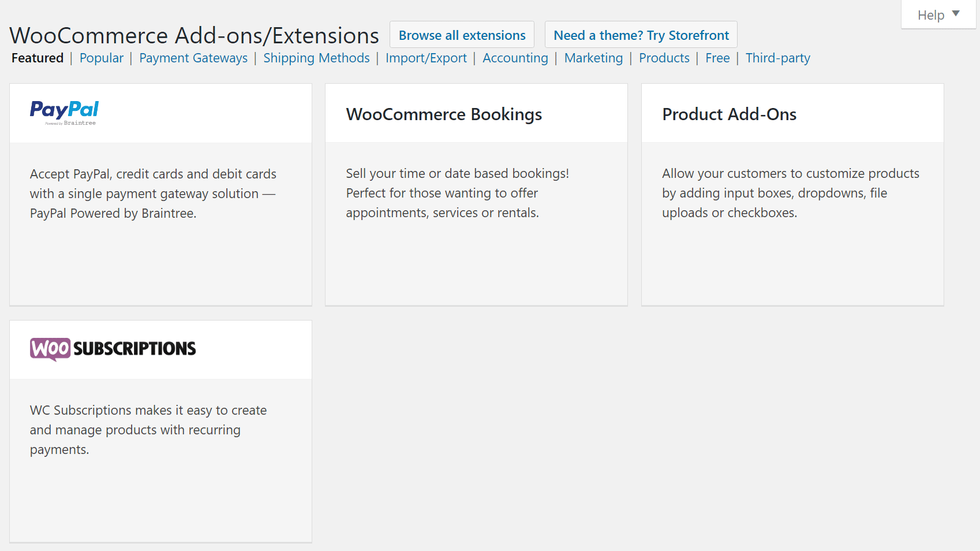Select the Featured tab
This screenshot has height=551, width=980.
pyautogui.click(x=38, y=58)
